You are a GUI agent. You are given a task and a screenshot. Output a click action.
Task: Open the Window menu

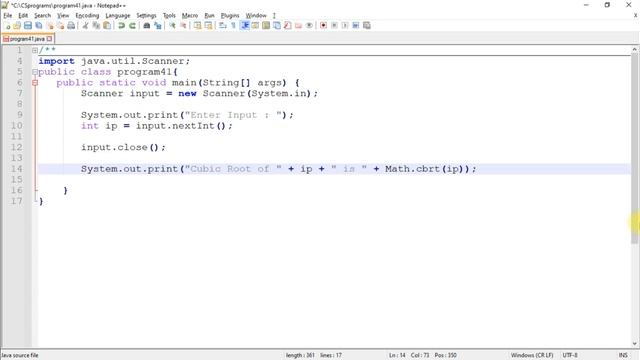click(x=256, y=16)
